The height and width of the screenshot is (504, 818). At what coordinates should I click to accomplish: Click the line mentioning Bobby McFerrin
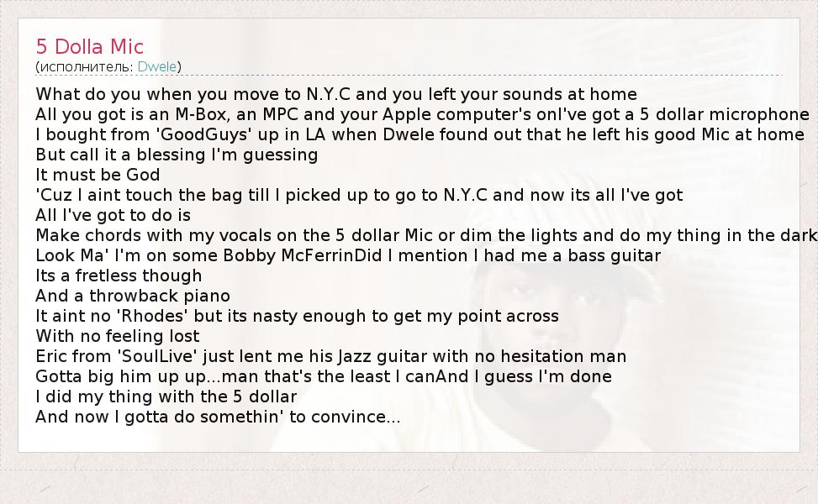coord(348,255)
